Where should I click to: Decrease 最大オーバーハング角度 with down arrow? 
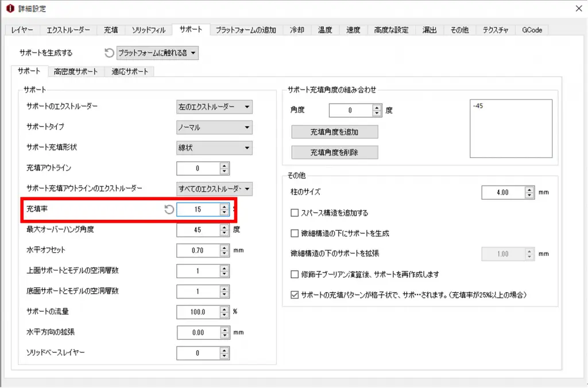pyautogui.click(x=224, y=233)
